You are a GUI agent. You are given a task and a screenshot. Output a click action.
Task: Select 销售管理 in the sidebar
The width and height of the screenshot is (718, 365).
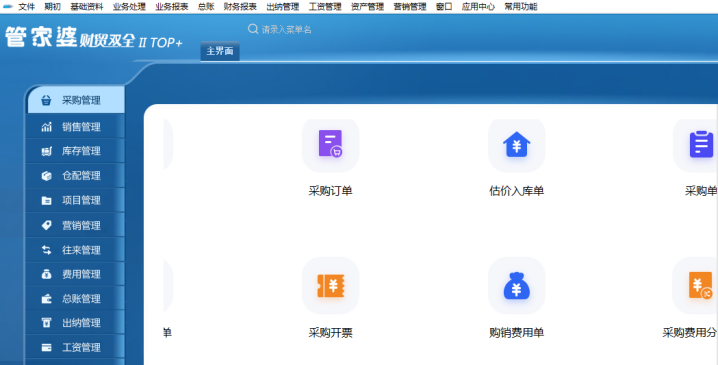[x=76, y=127]
